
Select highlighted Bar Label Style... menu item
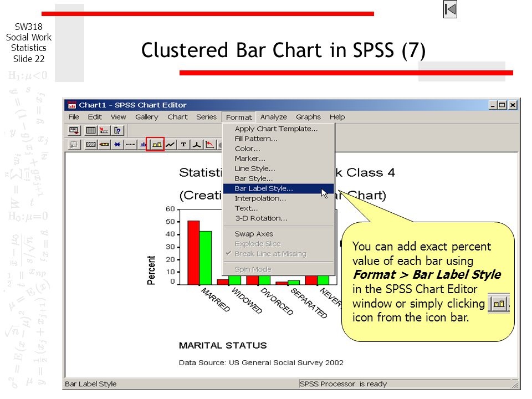tap(279, 188)
